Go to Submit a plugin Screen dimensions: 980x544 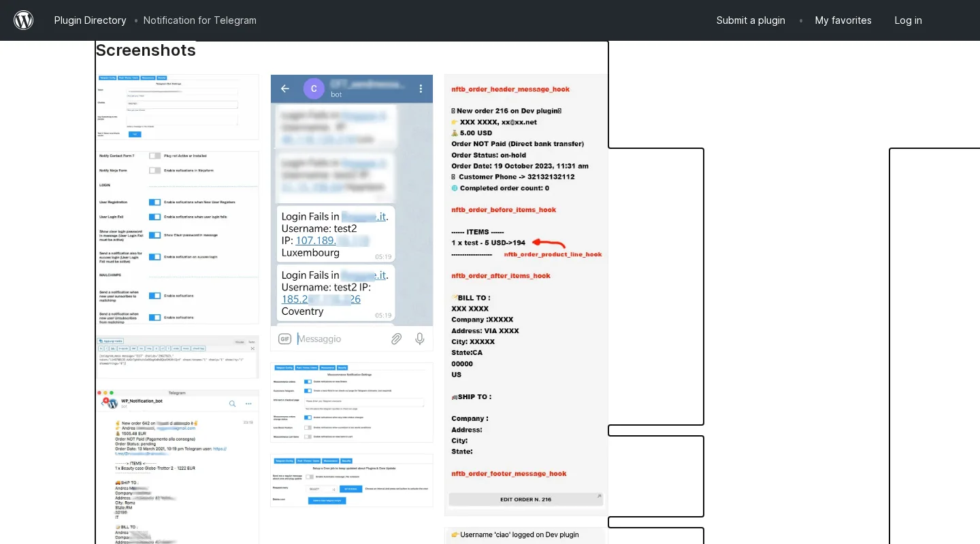(x=751, y=20)
